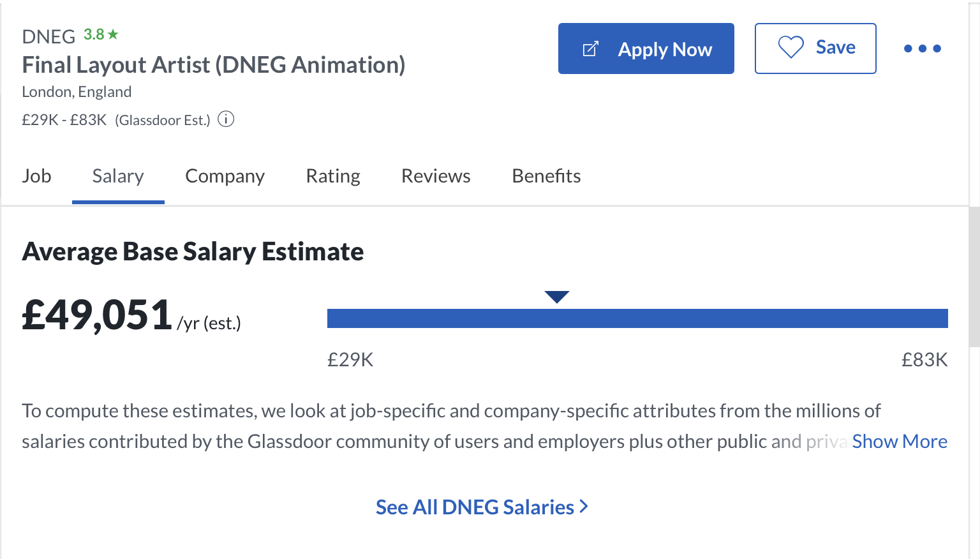Click the average salary triangle marker

[x=557, y=297]
